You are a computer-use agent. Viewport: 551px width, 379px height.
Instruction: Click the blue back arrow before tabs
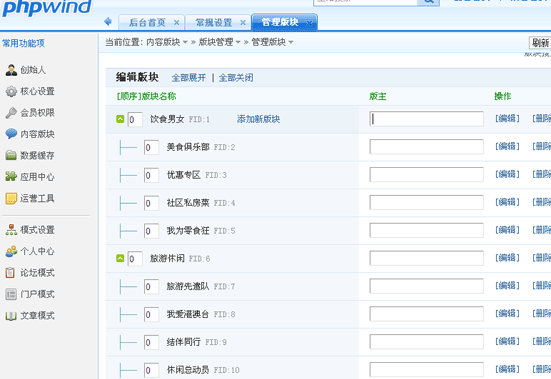click(x=108, y=21)
